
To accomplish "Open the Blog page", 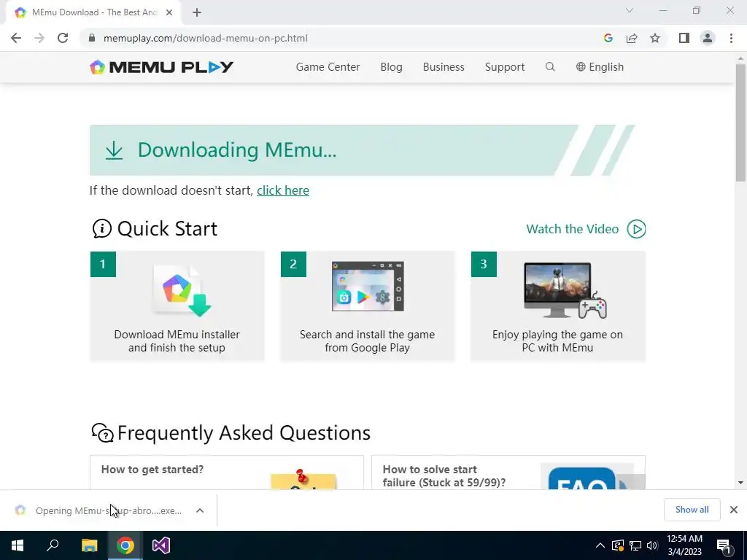I will pyautogui.click(x=391, y=67).
